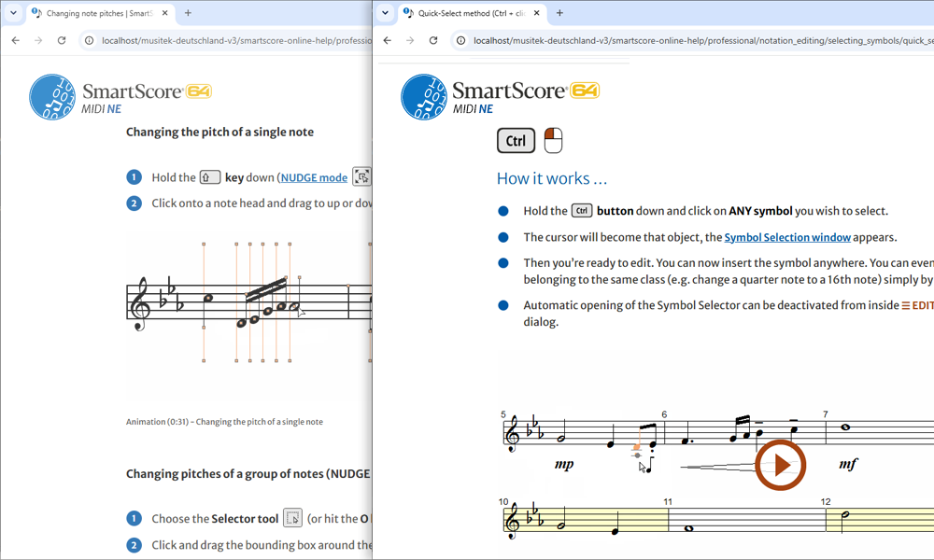Open the Symbol Selection window link
The height and width of the screenshot is (560, 934).
point(786,237)
